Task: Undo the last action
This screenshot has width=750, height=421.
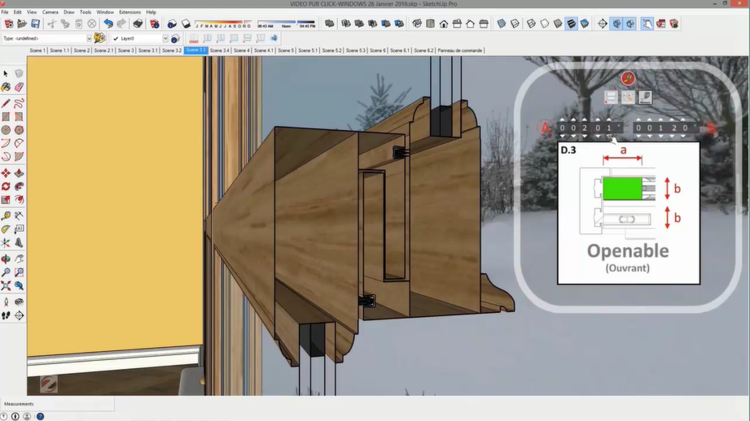Action: pos(108,24)
